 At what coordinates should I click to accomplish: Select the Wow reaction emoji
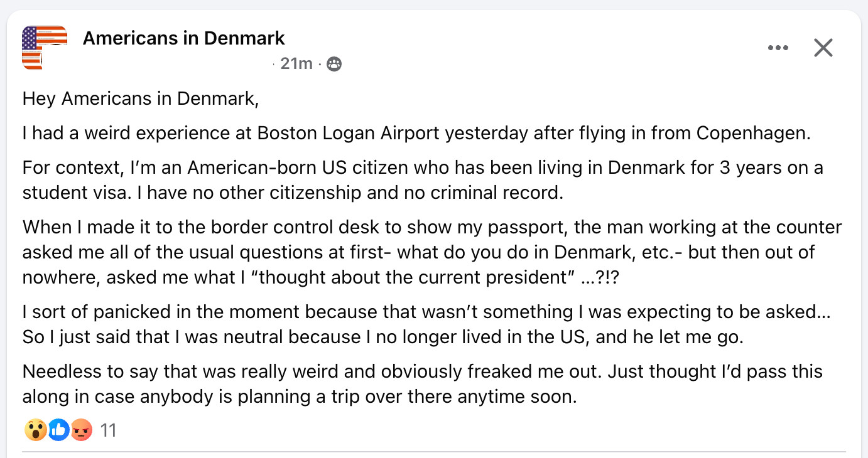(35, 430)
